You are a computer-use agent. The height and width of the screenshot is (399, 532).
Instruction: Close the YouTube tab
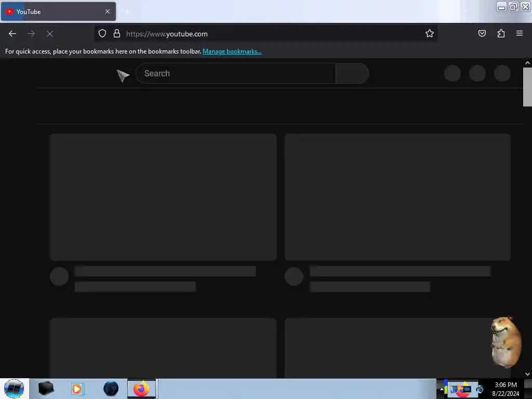tap(108, 11)
